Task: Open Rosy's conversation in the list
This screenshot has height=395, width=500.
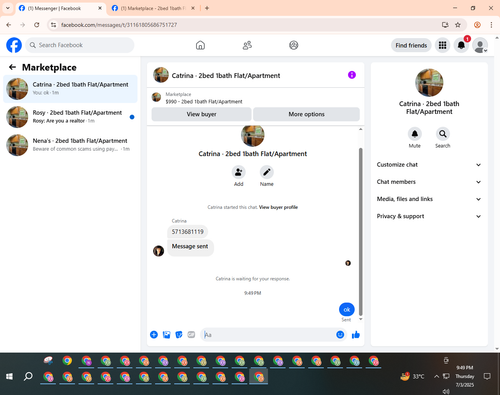Action: pyautogui.click(x=70, y=117)
